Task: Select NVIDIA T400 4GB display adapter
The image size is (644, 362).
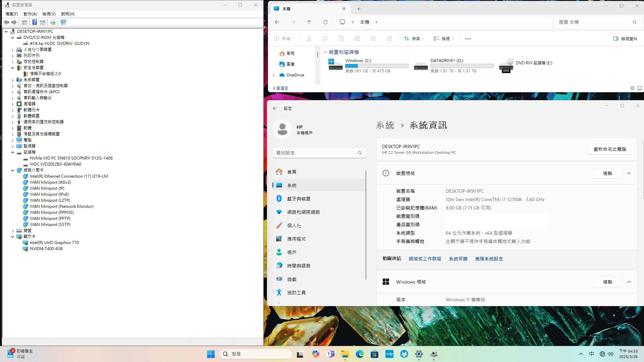Action: (x=46, y=249)
